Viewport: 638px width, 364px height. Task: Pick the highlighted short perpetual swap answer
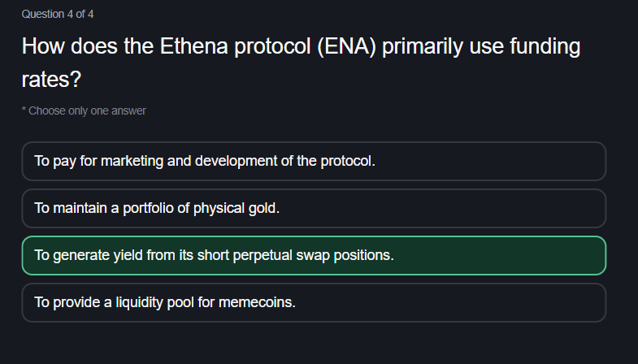(x=314, y=255)
